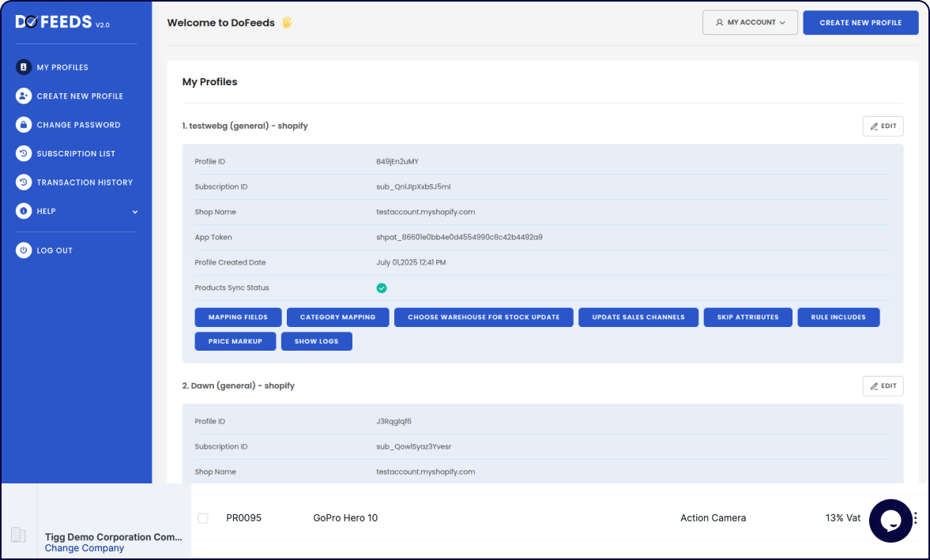
Task: Click the Action Camera category cell
Action: coord(713,518)
